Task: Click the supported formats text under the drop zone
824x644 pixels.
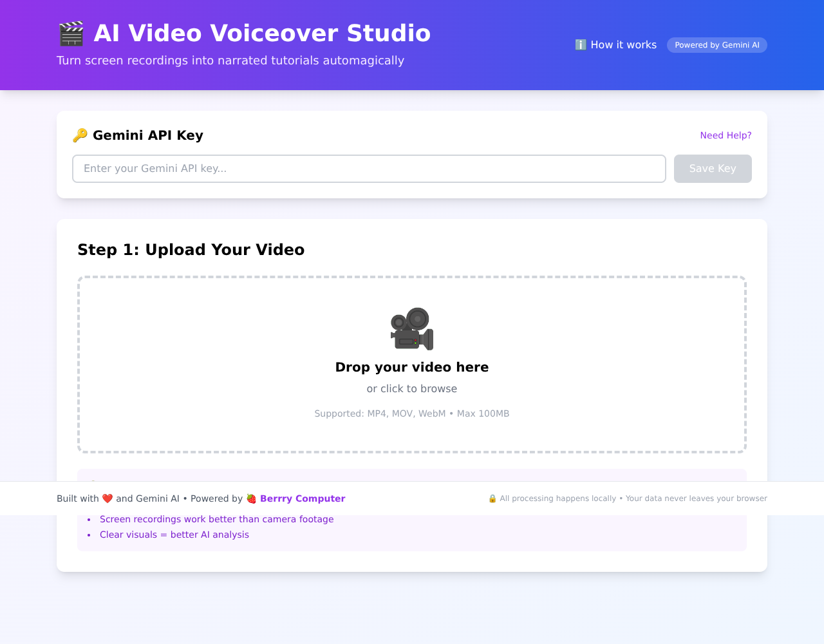Action: (x=411, y=413)
